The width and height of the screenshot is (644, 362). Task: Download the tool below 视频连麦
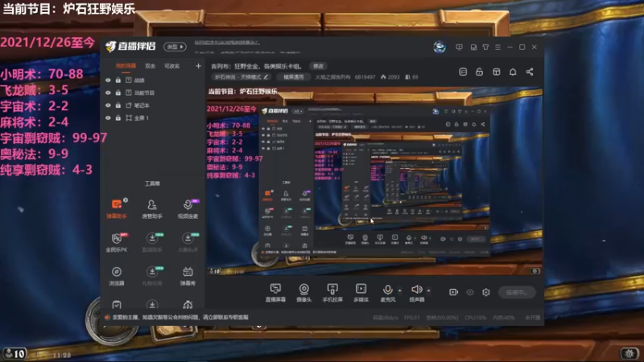(188, 242)
